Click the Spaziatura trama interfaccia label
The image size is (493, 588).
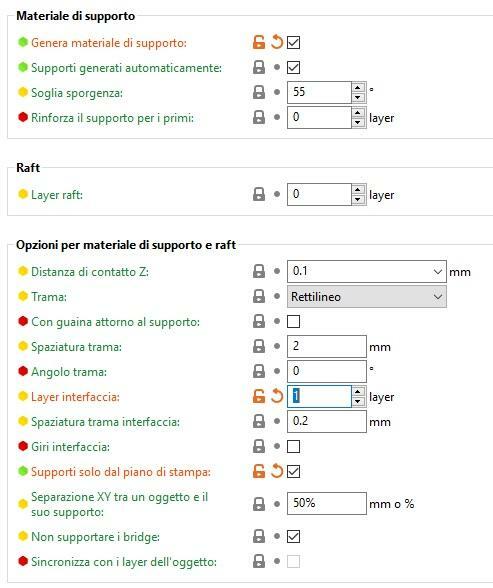tap(105, 422)
